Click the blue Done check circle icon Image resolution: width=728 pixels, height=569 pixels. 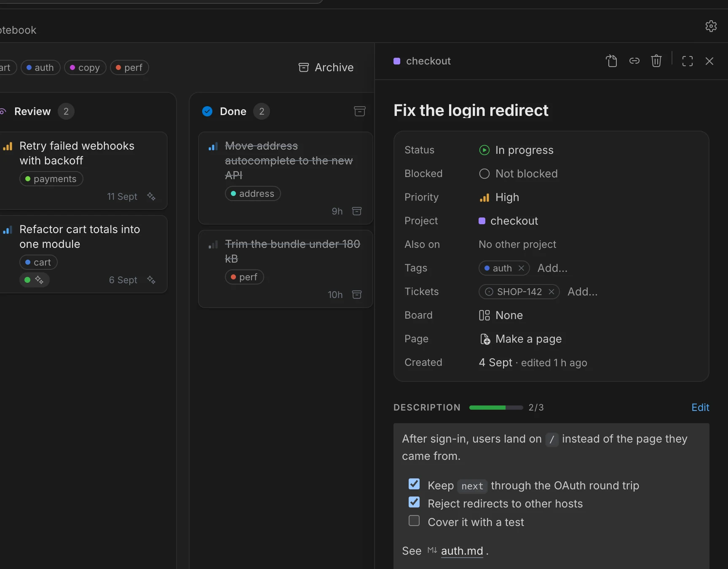[207, 111]
